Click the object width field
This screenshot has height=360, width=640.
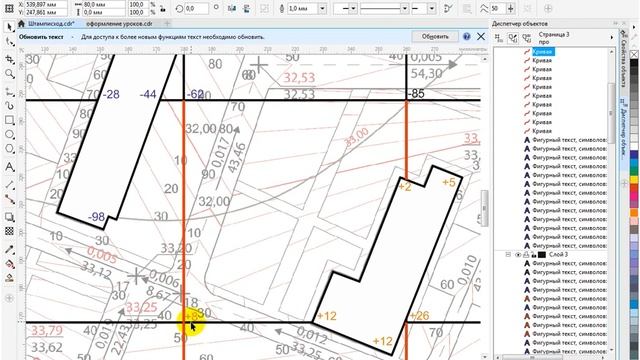(x=104, y=4)
